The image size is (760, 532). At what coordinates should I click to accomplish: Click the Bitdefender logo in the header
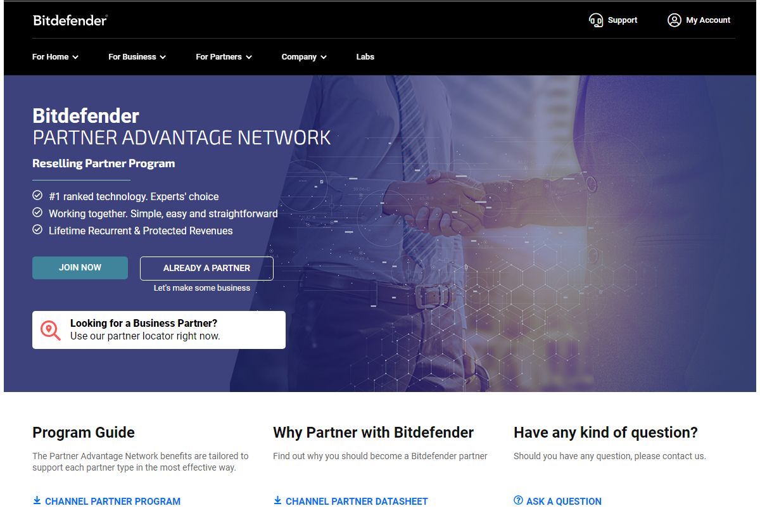pos(70,20)
